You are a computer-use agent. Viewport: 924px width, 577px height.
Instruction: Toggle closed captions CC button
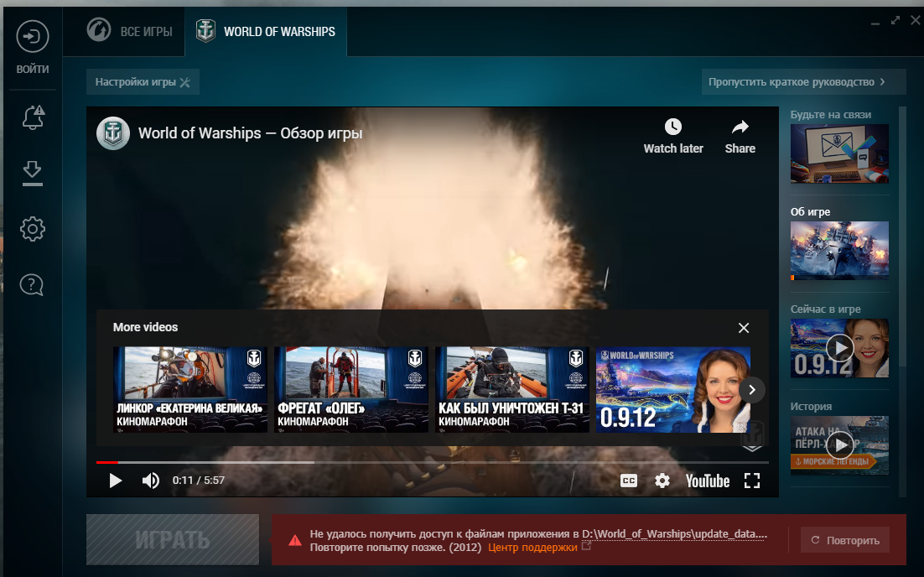click(x=629, y=481)
